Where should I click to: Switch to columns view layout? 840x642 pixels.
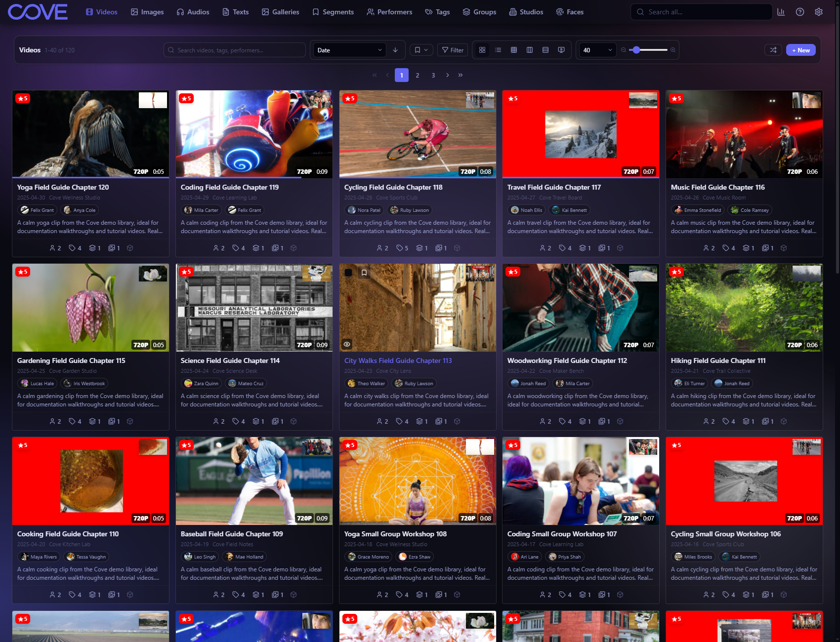coord(530,50)
